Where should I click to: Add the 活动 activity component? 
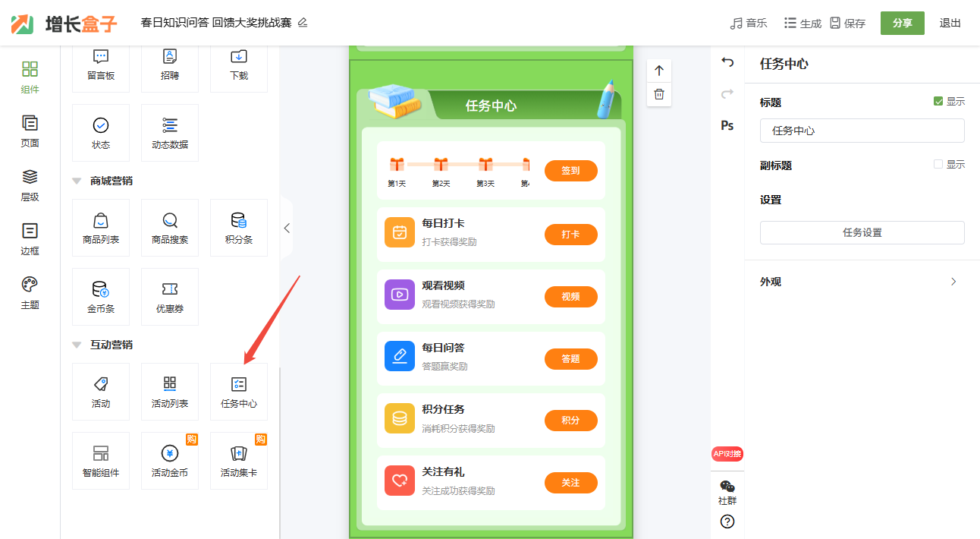101,392
